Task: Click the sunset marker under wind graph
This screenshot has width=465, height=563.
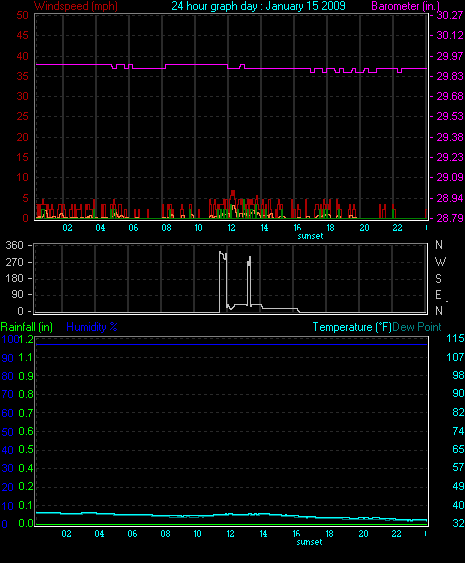Action: 310,236
